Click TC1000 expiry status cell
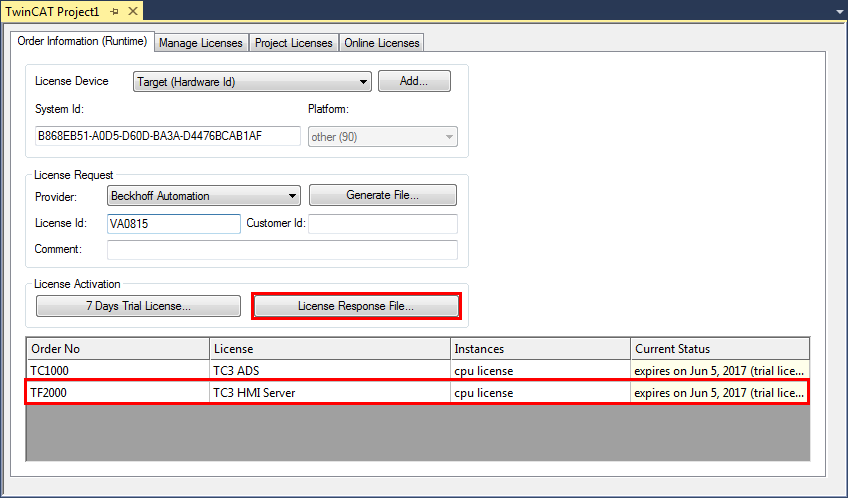This screenshot has width=848, height=498. (x=720, y=371)
